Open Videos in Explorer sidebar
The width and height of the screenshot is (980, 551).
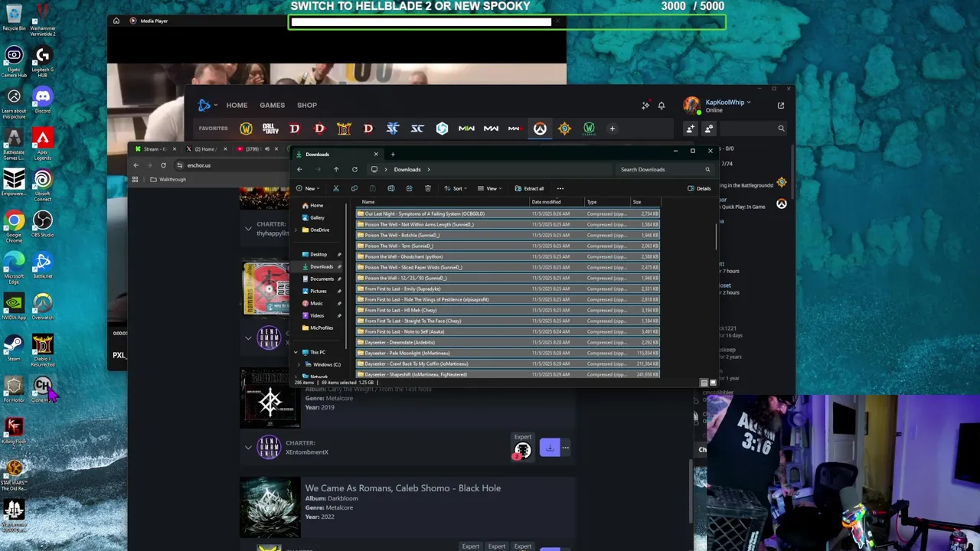point(313,315)
